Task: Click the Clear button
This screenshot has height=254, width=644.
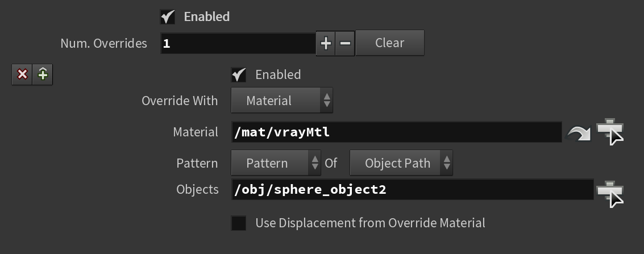Action: [390, 43]
